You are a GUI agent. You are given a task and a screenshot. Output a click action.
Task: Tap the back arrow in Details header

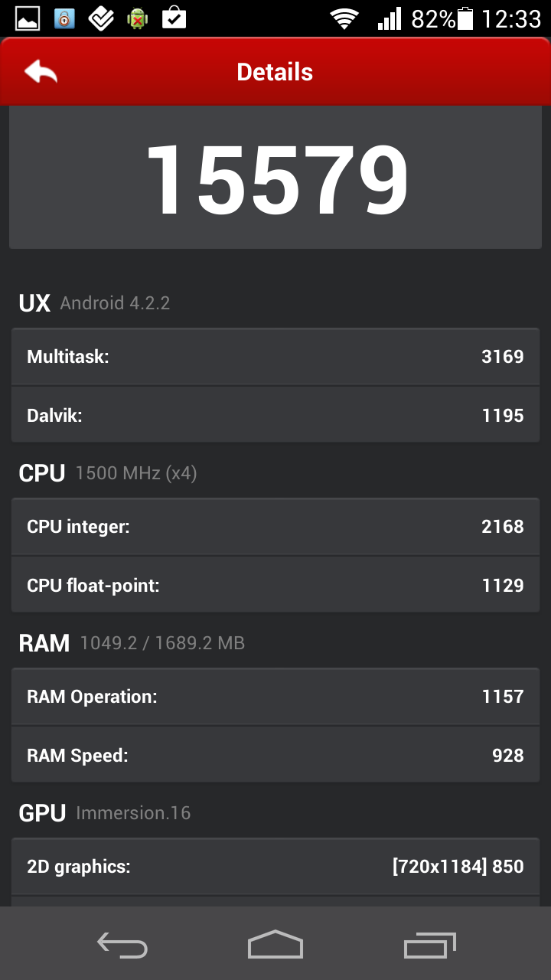(41, 72)
